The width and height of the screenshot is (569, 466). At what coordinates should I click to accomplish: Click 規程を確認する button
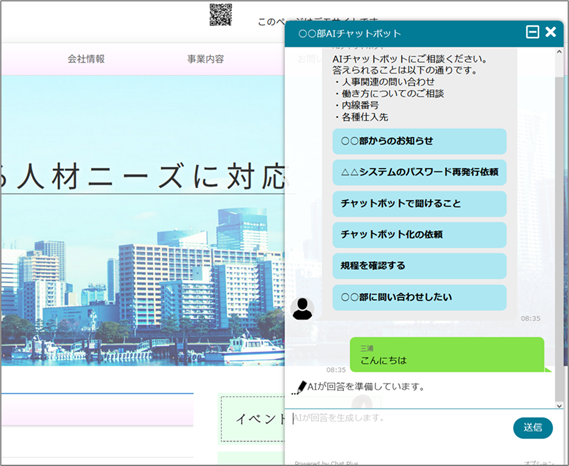[419, 266]
